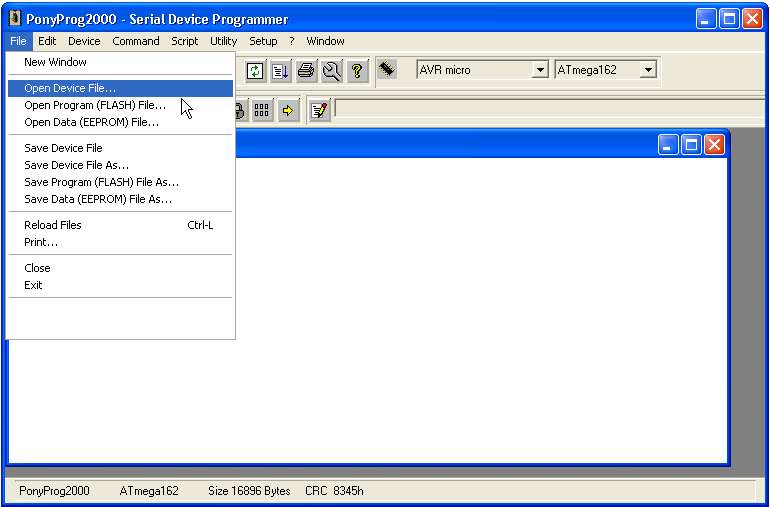Click the magnifier wrench setup icon

[332, 71]
